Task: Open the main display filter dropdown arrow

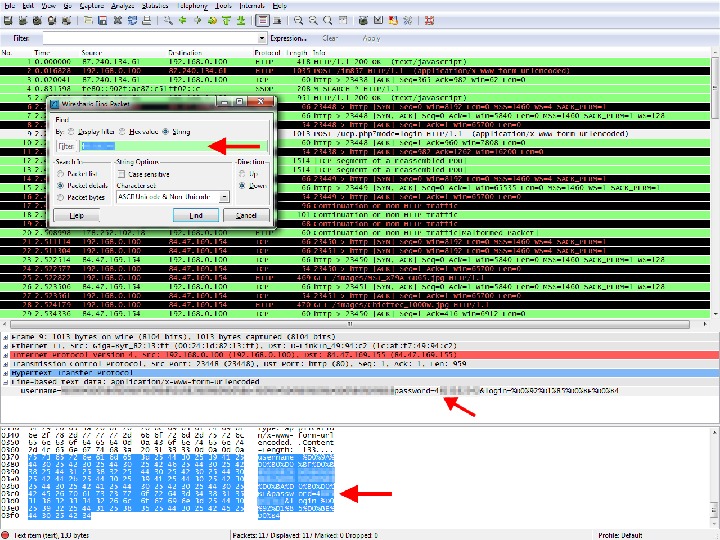Action: pyautogui.click(x=261, y=38)
